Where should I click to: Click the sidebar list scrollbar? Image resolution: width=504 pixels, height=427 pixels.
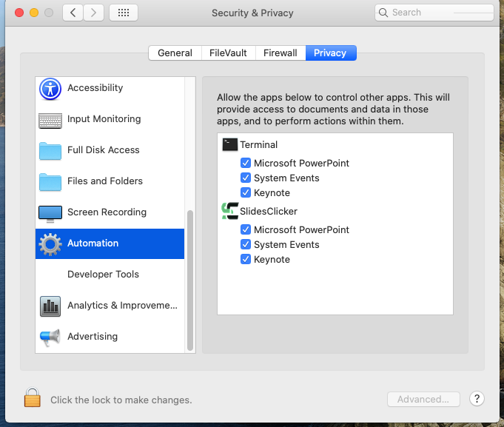[x=190, y=280]
